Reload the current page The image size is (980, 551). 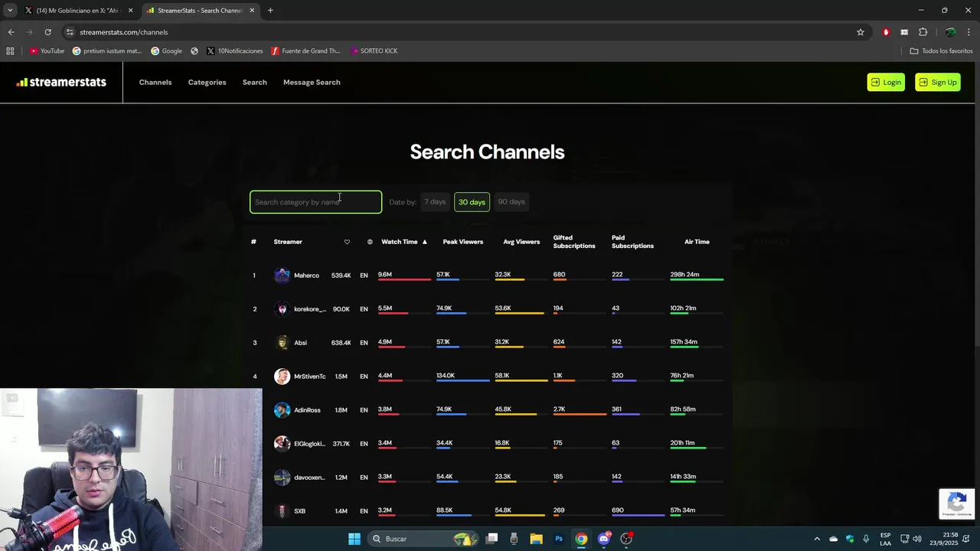(47, 32)
